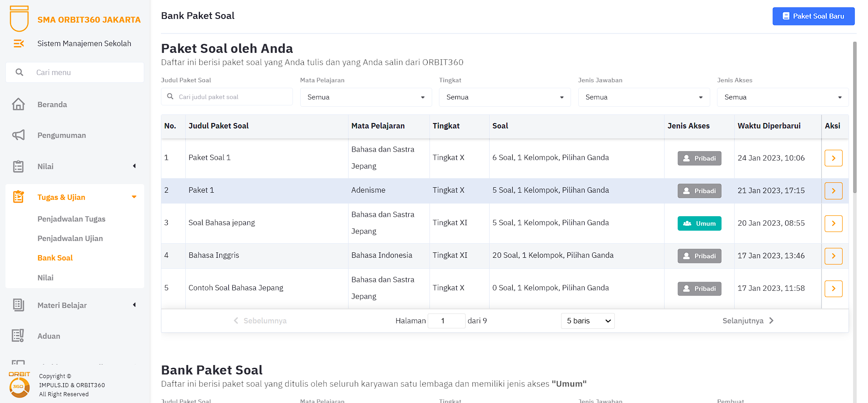Click the Pengumuman megaphone icon
Viewport: 868px width, 403px height.
pos(19,135)
